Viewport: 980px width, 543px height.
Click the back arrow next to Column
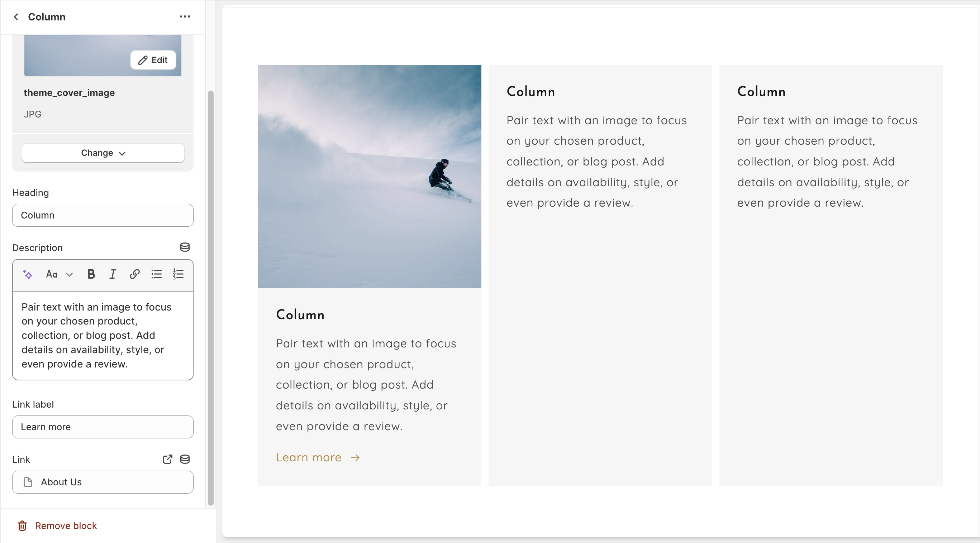16,17
